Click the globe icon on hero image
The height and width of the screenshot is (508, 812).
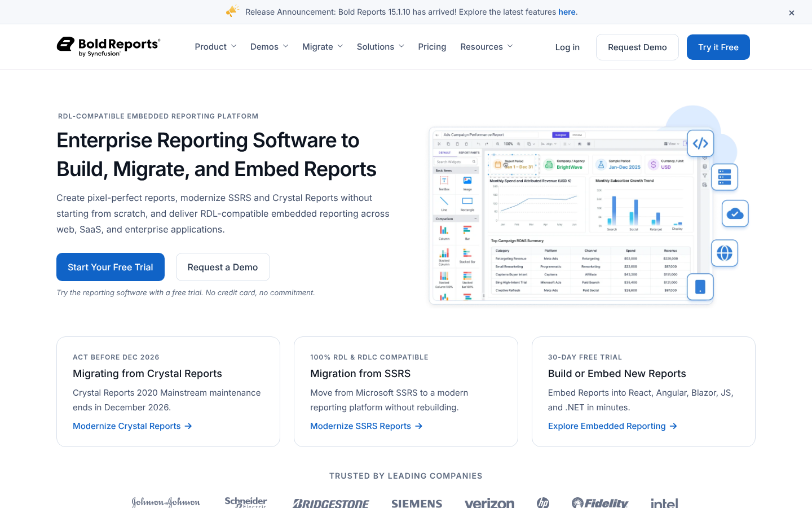click(725, 253)
